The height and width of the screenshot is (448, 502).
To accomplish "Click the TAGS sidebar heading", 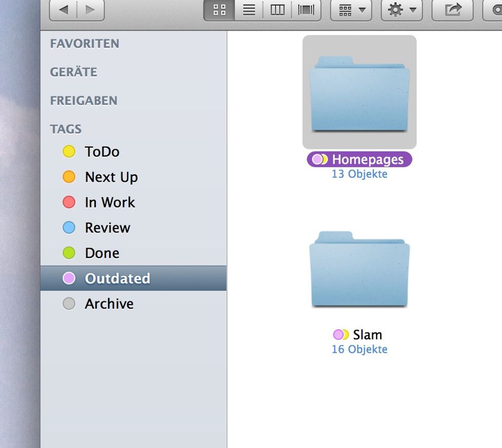I will click(x=66, y=129).
